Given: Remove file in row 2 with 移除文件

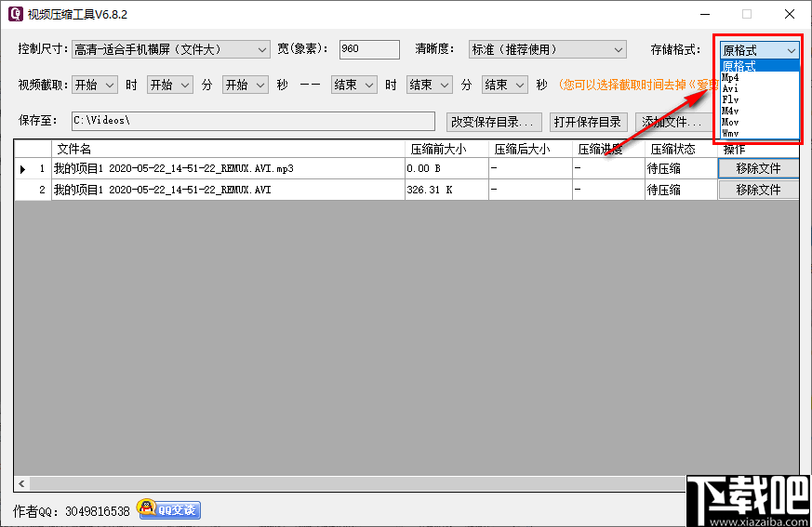Looking at the screenshot, I should (759, 190).
